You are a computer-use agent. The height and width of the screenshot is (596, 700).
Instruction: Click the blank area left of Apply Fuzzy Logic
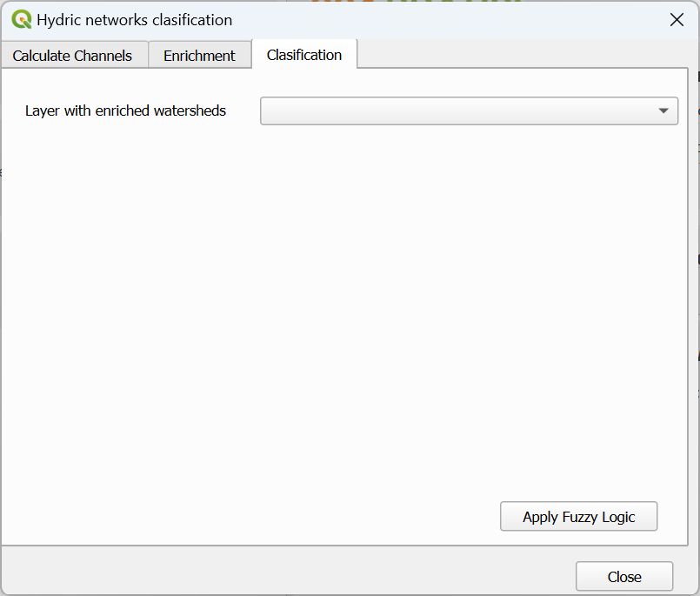[261, 516]
